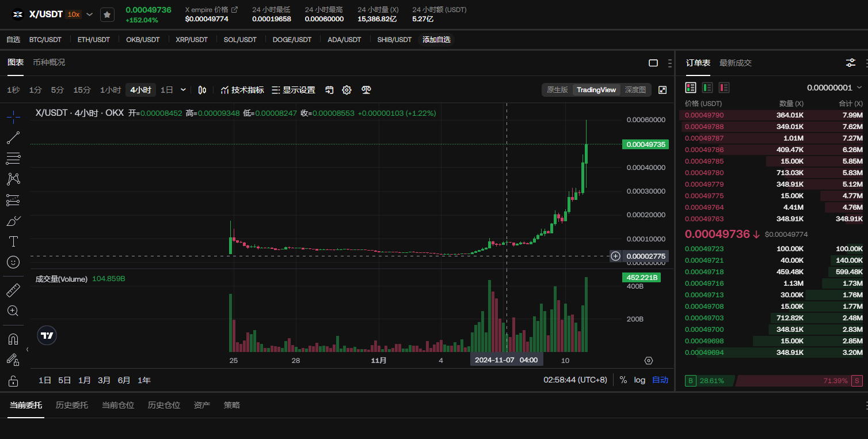
Task: Open the 历史委托 tab
Action: click(x=72, y=405)
